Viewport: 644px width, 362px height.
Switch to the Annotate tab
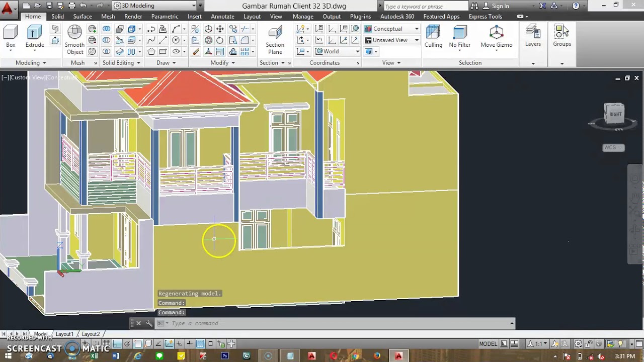[x=222, y=17]
